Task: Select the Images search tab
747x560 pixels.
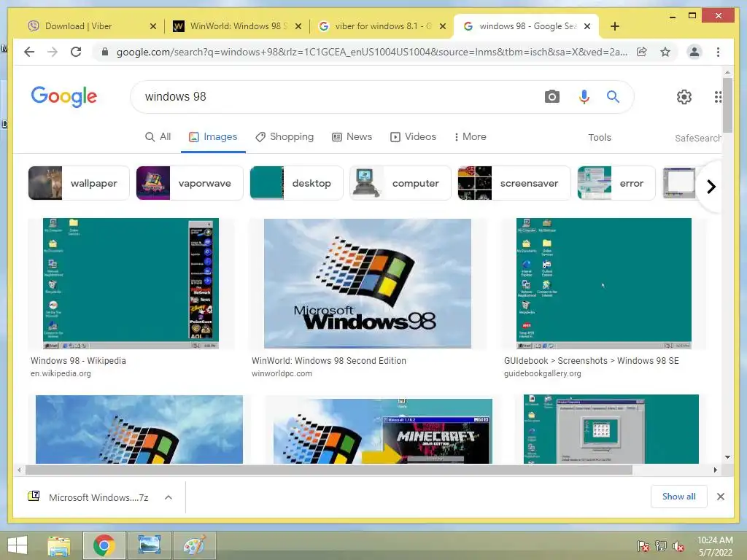Action: [x=213, y=136]
